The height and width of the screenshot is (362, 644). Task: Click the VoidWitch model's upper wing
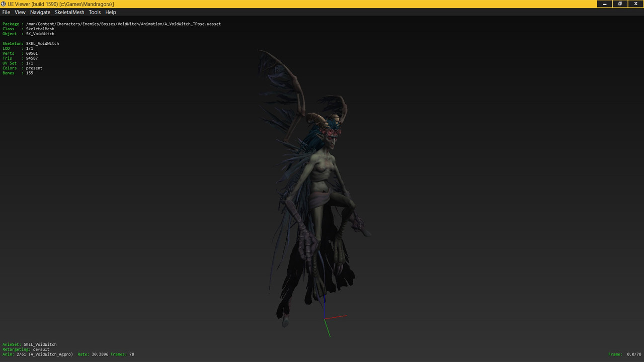tap(282, 90)
